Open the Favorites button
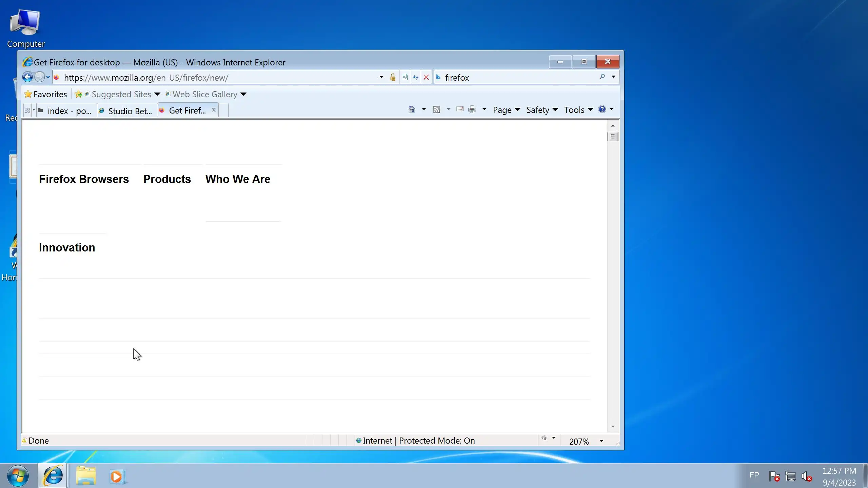 click(46, 94)
